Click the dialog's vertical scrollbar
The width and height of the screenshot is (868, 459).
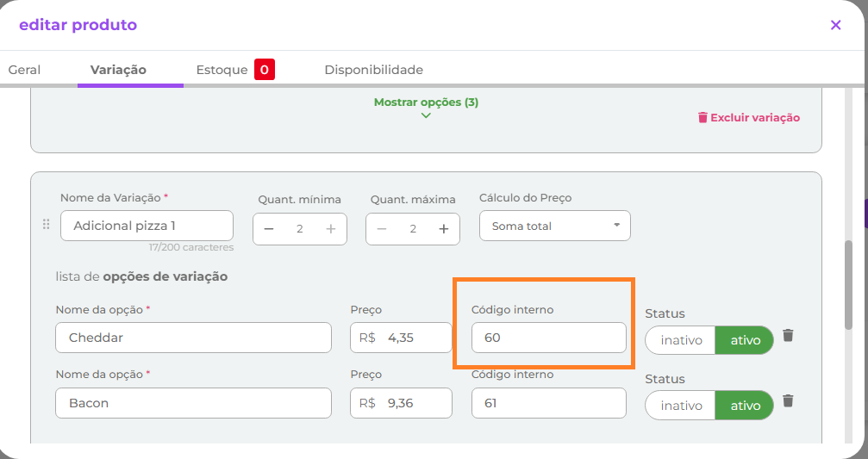click(849, 284)
